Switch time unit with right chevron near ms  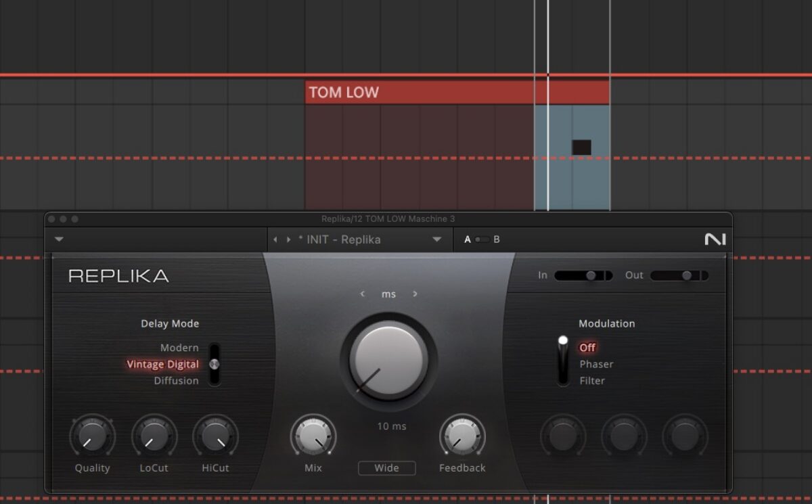[x=415, y=294]
